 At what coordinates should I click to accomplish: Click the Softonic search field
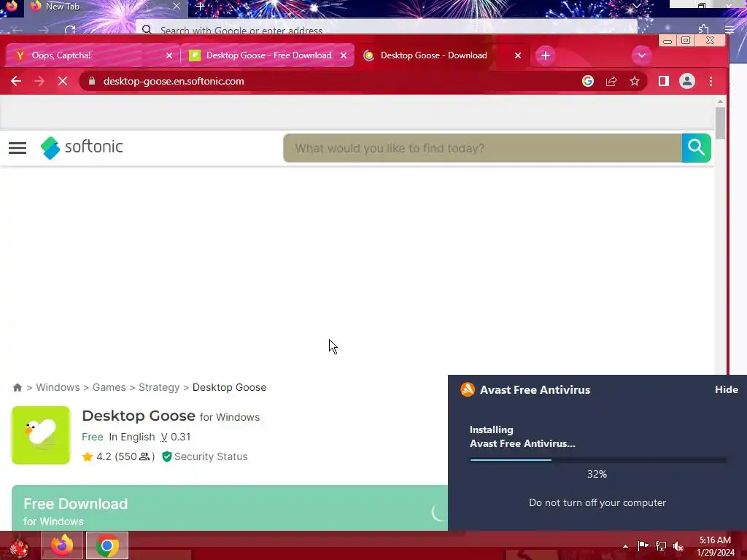[x=482, y=148]
